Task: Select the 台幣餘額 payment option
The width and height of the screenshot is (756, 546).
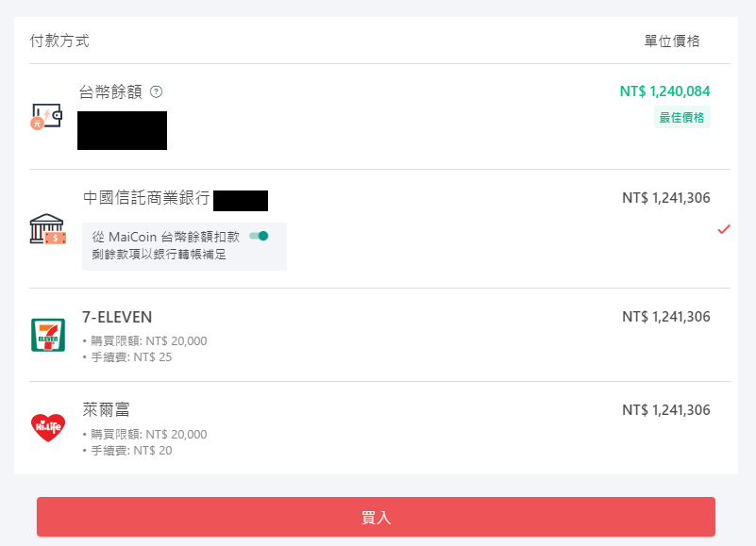Action: pos(111,91)
